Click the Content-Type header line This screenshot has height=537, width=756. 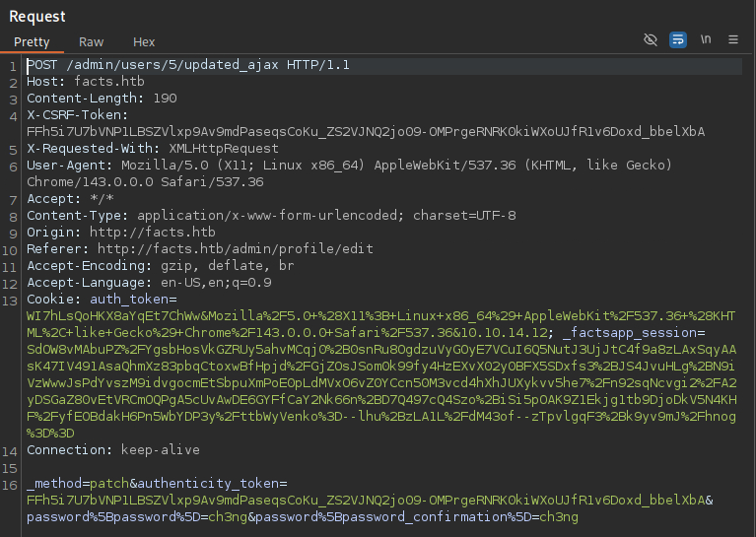271,216
